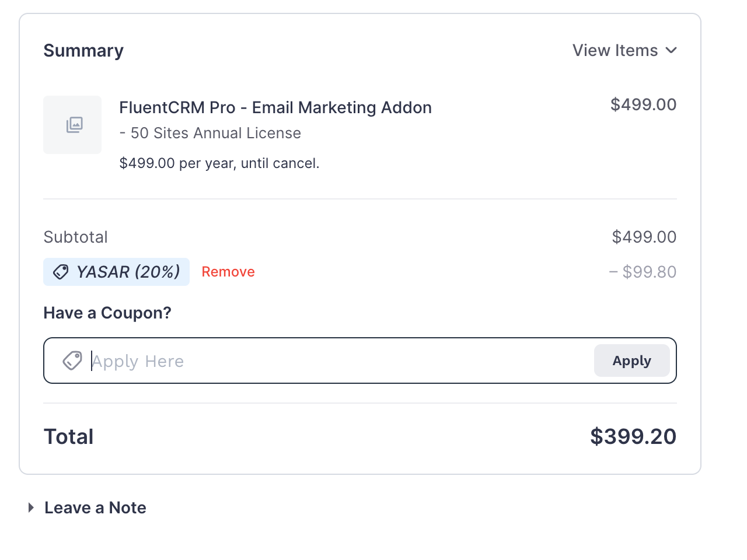This screenshot has height=560, width=747.
Task: Expand the Leave a Note section
Action: coord(95,507)
